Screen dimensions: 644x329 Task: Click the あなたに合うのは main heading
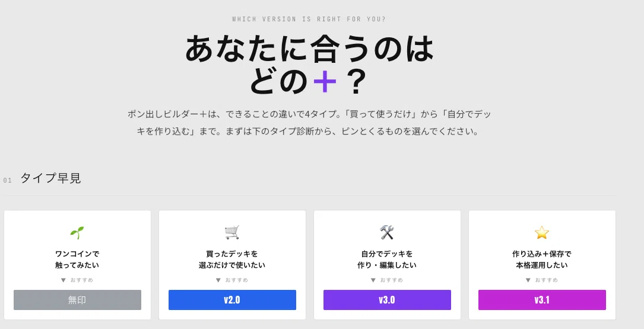309,49
